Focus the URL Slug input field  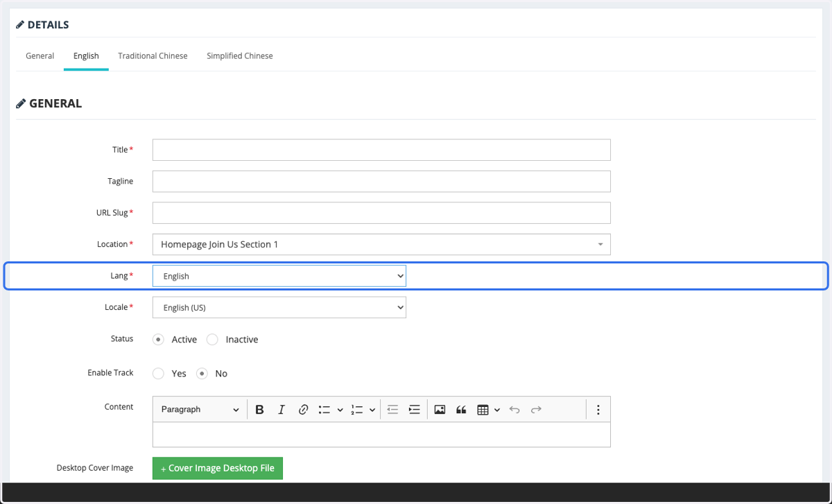pos(381,213)
